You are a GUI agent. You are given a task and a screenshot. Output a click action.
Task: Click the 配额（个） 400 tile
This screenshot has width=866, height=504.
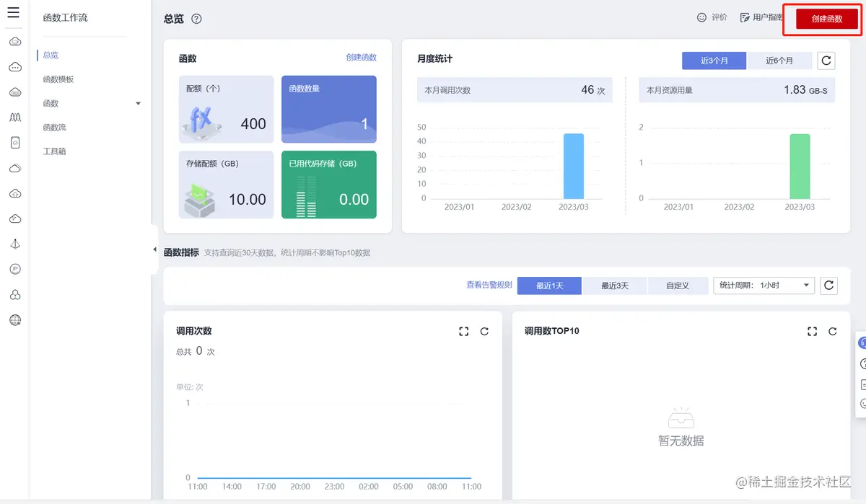tap(227, 110)
